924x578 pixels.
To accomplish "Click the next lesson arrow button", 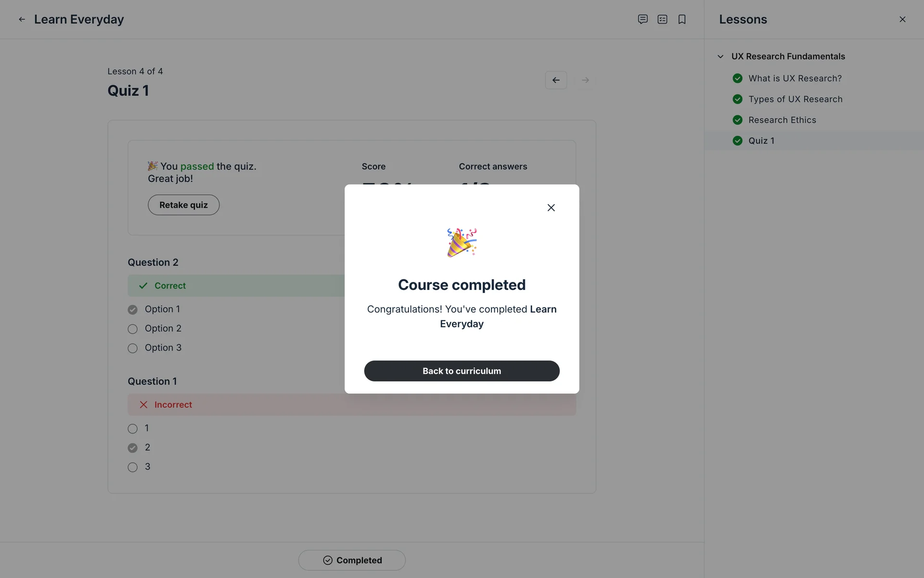I will (585, 80).
